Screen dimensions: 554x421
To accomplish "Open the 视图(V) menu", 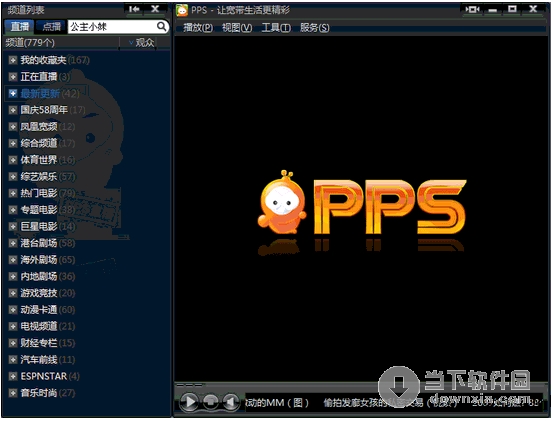I will (237, 28).
